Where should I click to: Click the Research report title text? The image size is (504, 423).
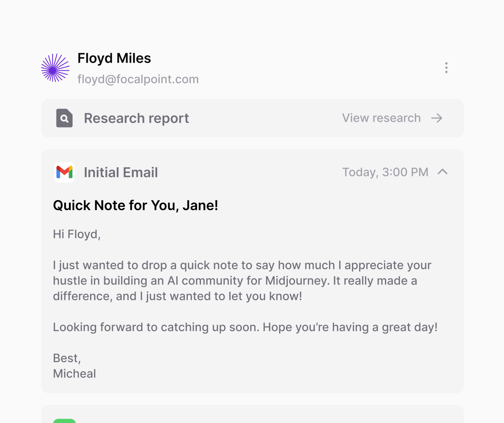click(136, 118)
